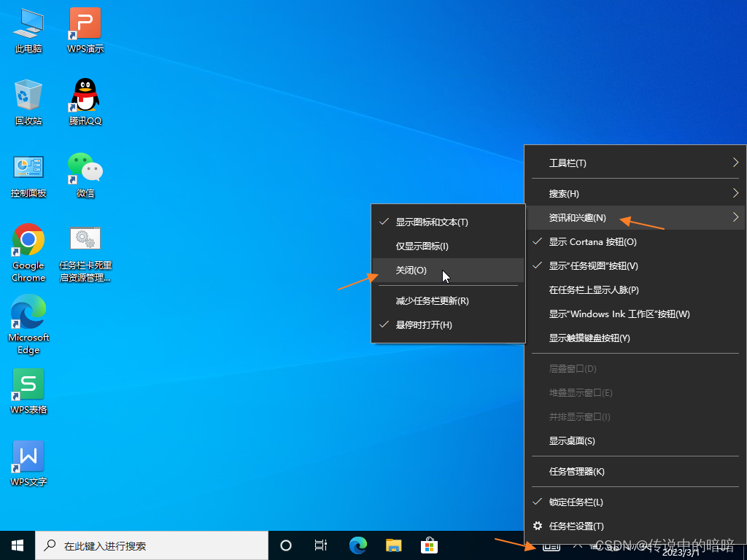Select the 腾讯QQ penguin icon
Image resolution: width=747 pixels, height=560 pixels.
point(85,101)
